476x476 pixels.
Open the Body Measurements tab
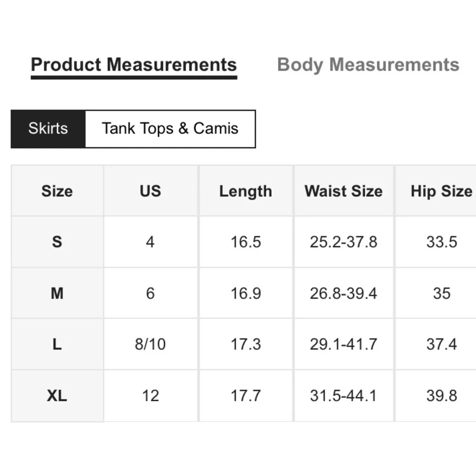click(368, 65)
